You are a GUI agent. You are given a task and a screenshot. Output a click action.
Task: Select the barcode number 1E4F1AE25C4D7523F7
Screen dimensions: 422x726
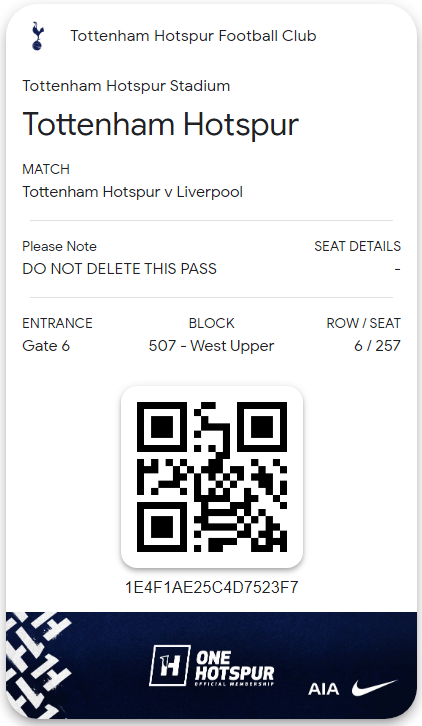coord(212,587)
